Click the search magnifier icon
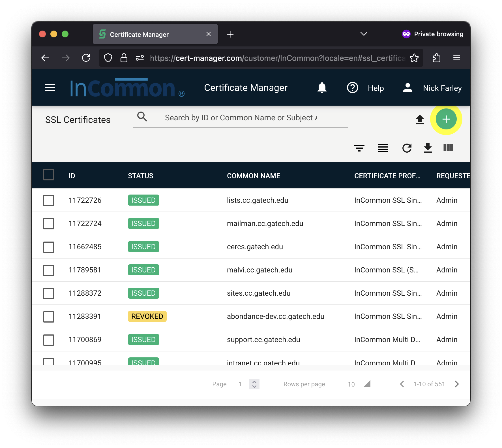 point(142,117)
